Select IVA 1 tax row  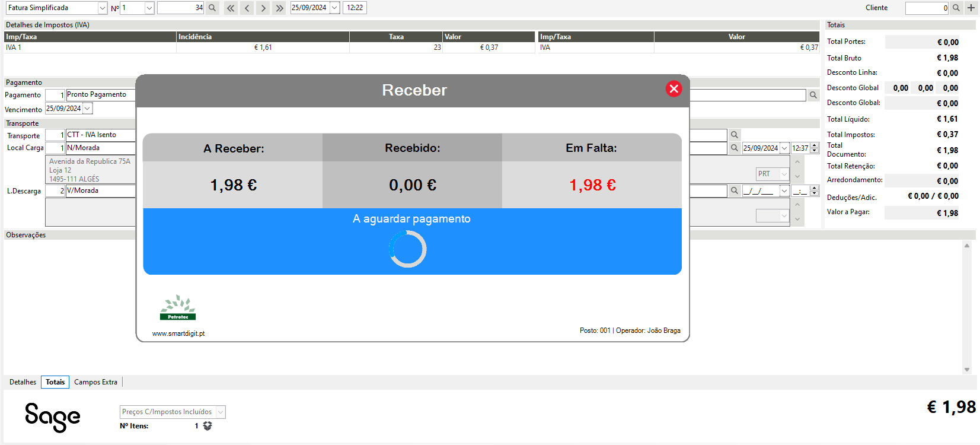pos(270,47)
